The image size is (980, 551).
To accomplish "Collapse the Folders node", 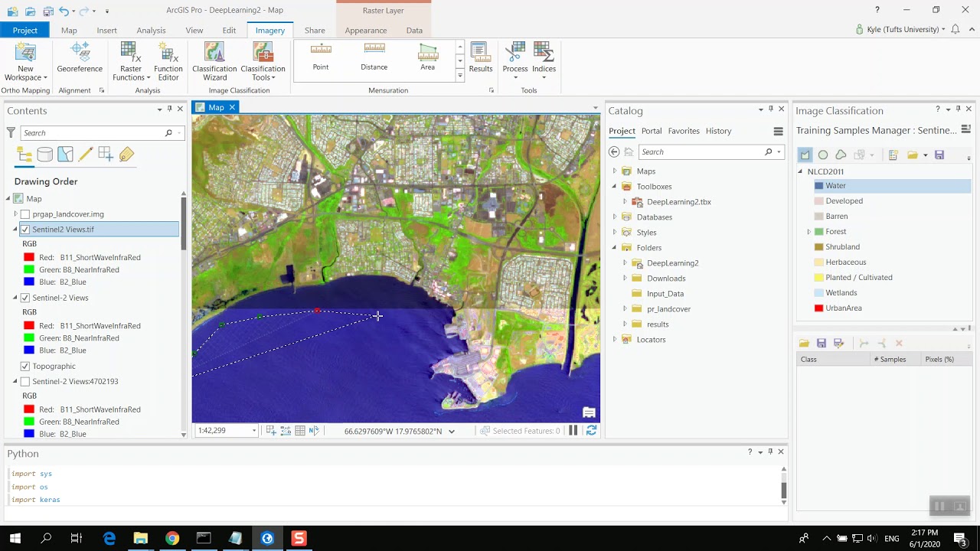I will [614, 248].
